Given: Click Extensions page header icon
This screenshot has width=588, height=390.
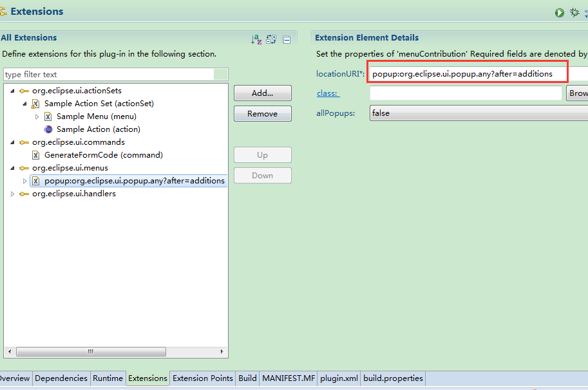Looking at the screenshot, I should click(3, 12).
